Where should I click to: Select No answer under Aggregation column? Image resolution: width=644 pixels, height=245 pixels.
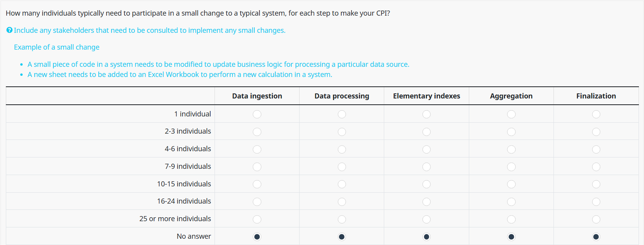[511, 237]
